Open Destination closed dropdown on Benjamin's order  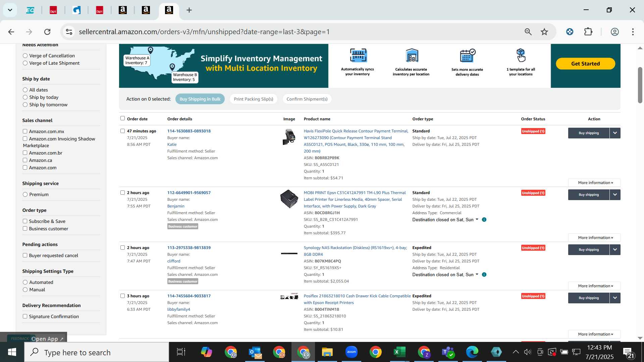445,220
